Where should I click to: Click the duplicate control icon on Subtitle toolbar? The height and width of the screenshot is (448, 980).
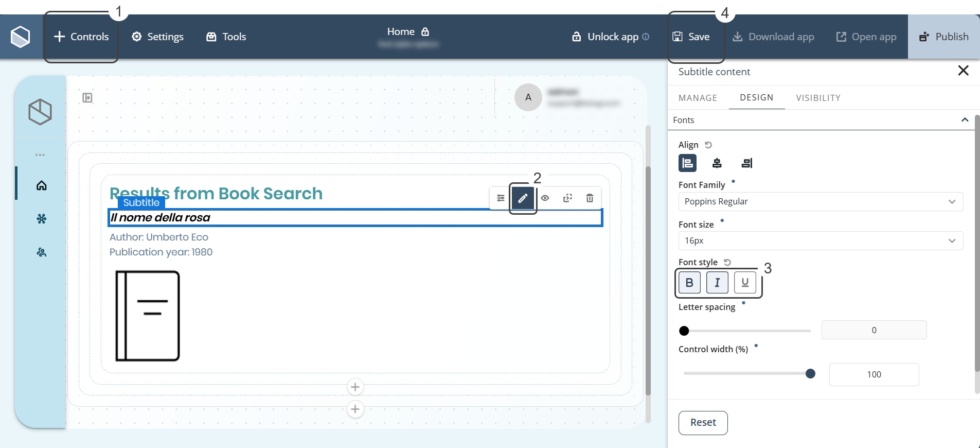click(x=567, y=198)
